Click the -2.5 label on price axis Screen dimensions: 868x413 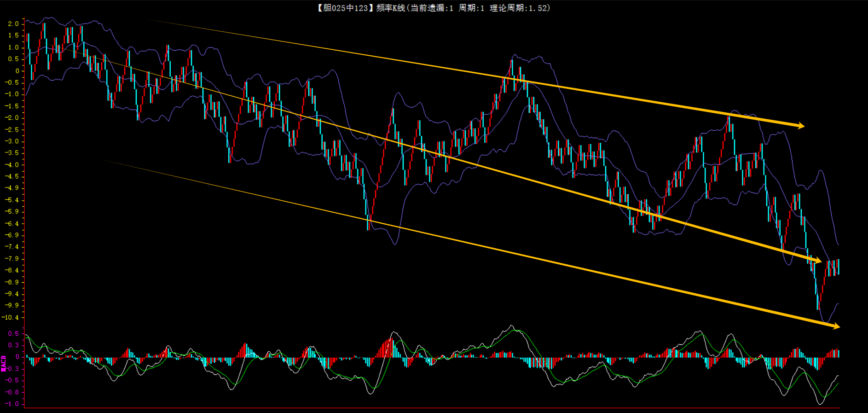(x=12, y=129)
